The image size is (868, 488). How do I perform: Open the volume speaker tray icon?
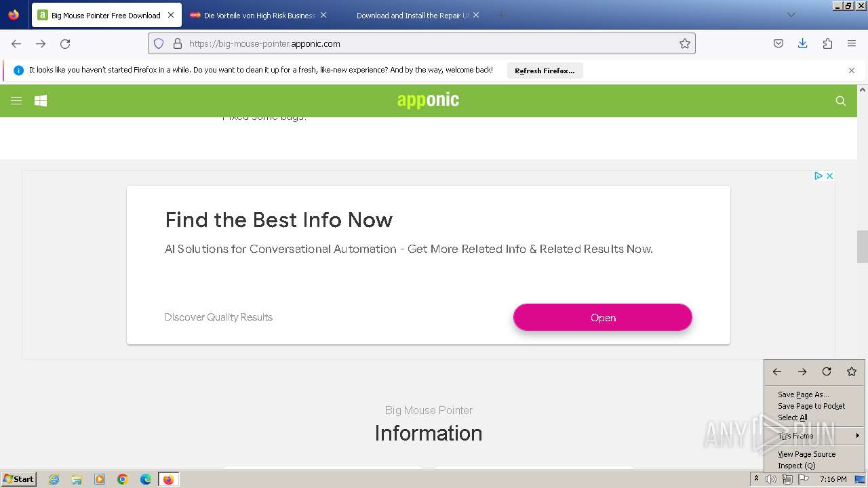point(771,479)
